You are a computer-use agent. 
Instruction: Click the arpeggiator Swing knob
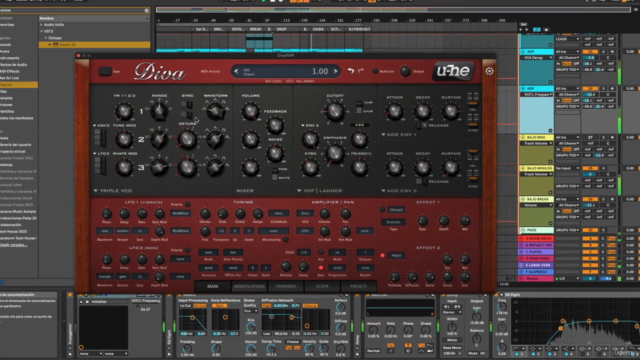pos(303,267)
